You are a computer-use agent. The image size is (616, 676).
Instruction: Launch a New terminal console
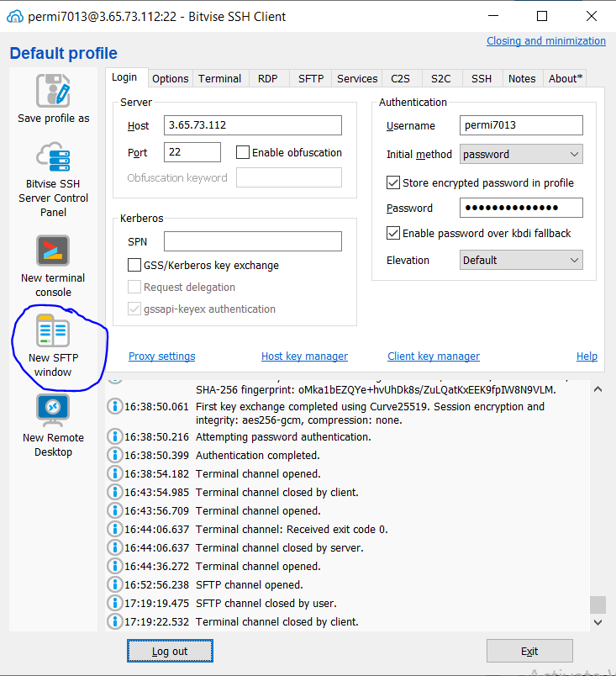(x=53, y=266)
